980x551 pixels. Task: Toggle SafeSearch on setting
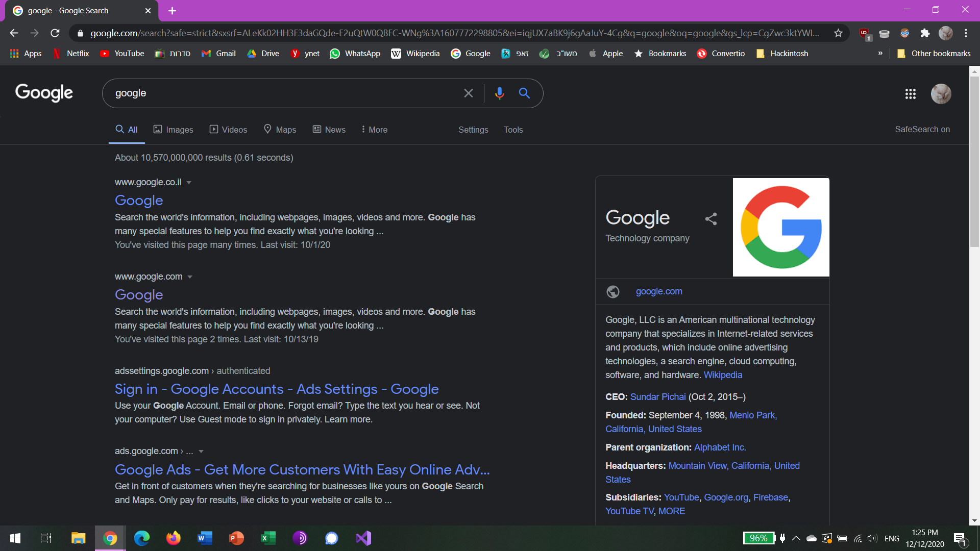pos(923,129)
